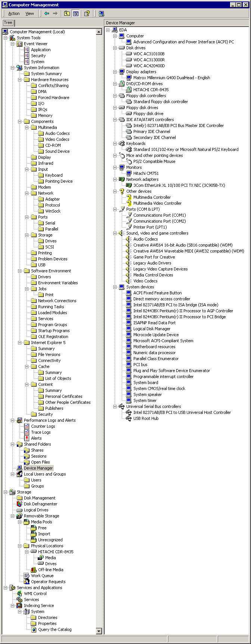The height and width of the screenshot is (644, 251).
Task: Collapse the Other devices category
Action: coord(115,191)
